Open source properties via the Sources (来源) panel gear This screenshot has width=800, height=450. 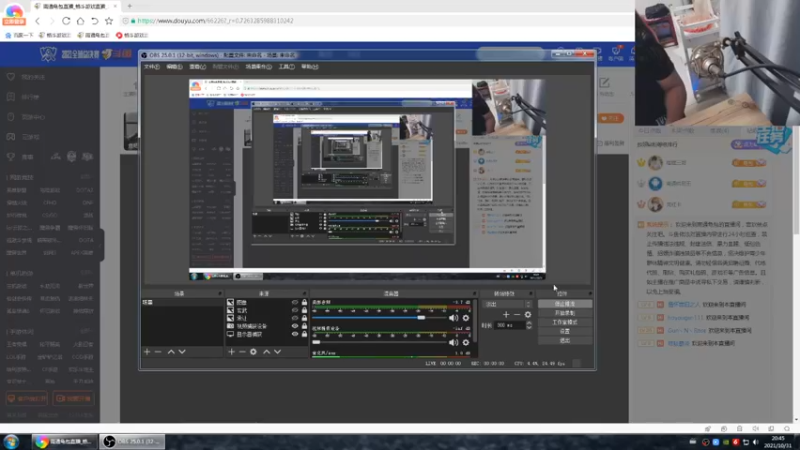tap(253, 352)
